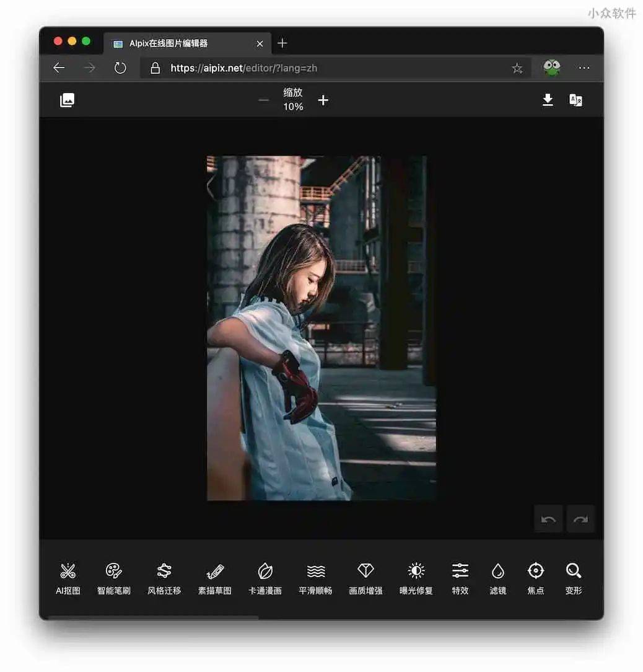Screen dimensions: 643x672
Task: Open the browser profile avatar
Action: [552, 68]
